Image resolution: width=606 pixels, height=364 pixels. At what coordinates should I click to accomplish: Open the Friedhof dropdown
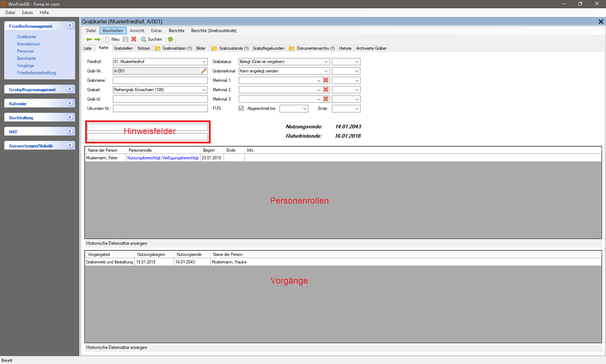[204, 62]
